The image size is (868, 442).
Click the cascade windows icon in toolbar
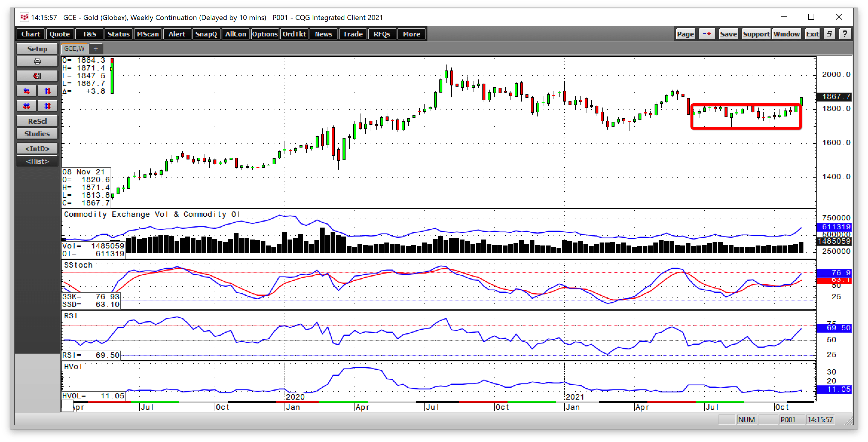pyautogui.click(x=829, y=34)
